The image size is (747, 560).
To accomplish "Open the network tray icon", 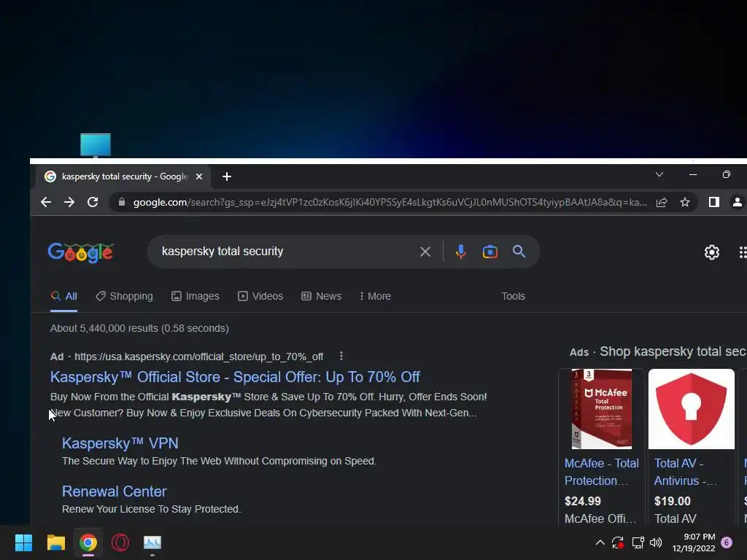I will [x=638, y=542].
